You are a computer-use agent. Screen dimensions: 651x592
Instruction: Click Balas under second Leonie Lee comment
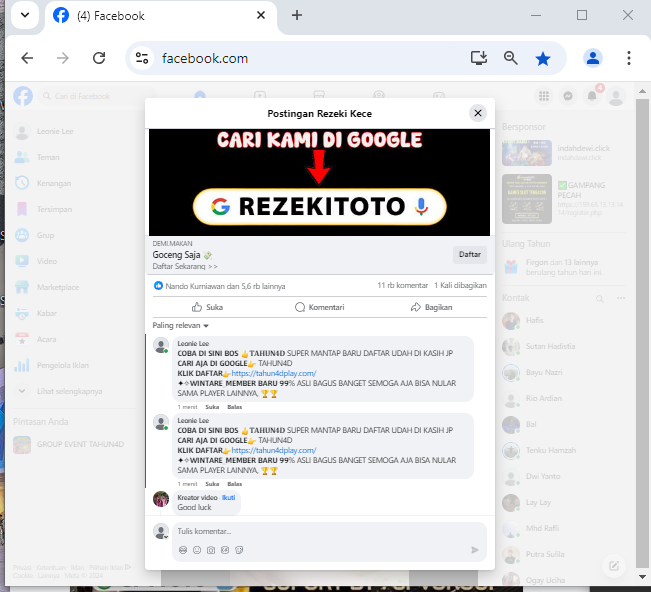[235, 484]
